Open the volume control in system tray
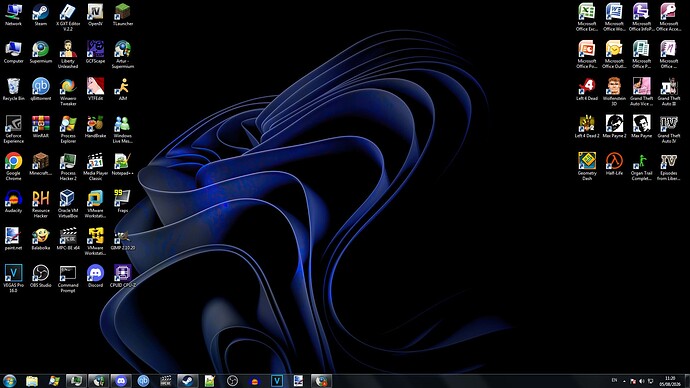The height and width of the screenshot is (388, 690). [642, 381]
